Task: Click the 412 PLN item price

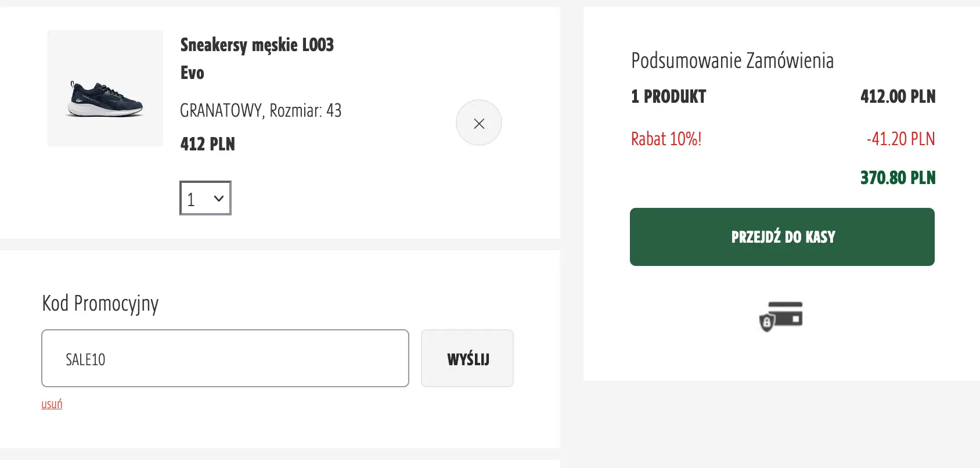Action: [207, 144]
